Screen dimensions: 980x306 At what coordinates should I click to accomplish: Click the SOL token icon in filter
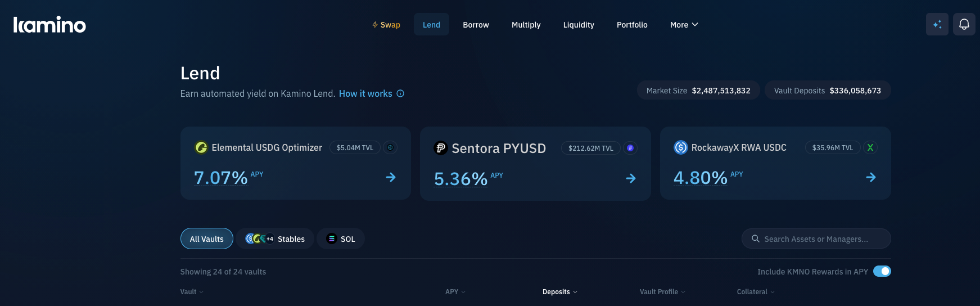332,238
